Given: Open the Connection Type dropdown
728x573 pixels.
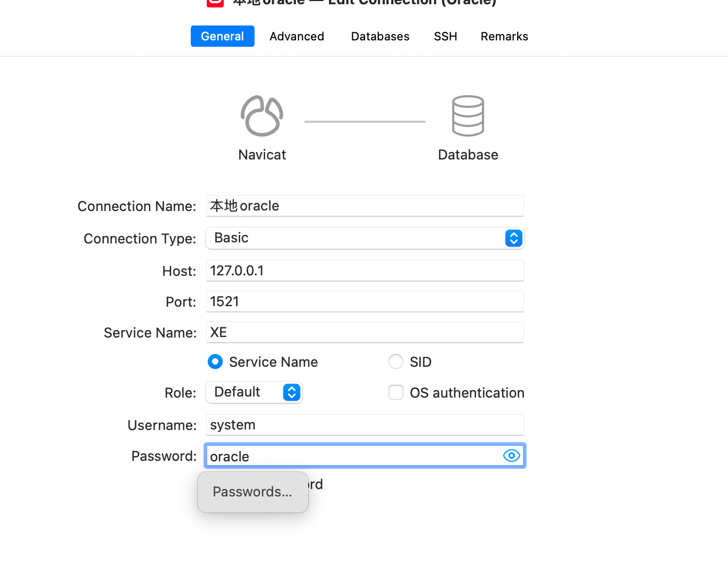Looking at the screenshot, I should [365, 238].
